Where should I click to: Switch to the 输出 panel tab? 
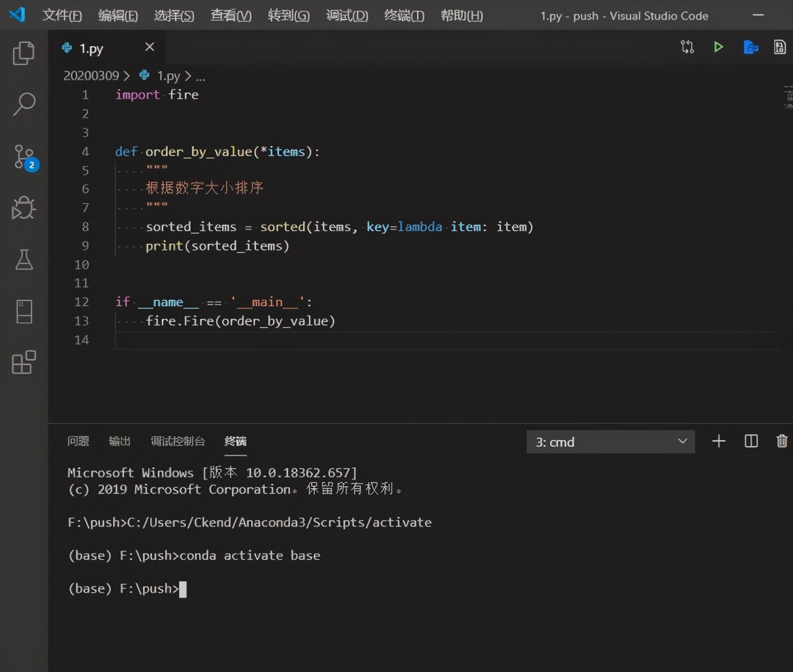tap(119, 441)
